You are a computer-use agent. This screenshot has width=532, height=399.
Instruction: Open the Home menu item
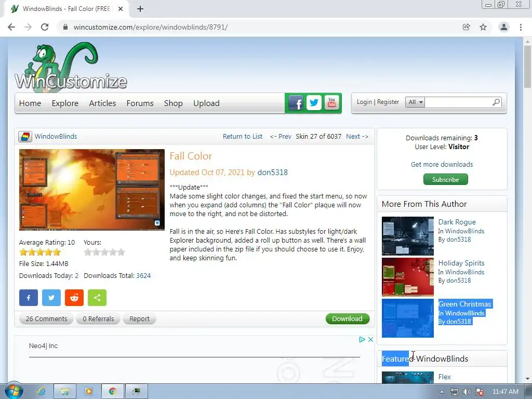tap(30, 103)
